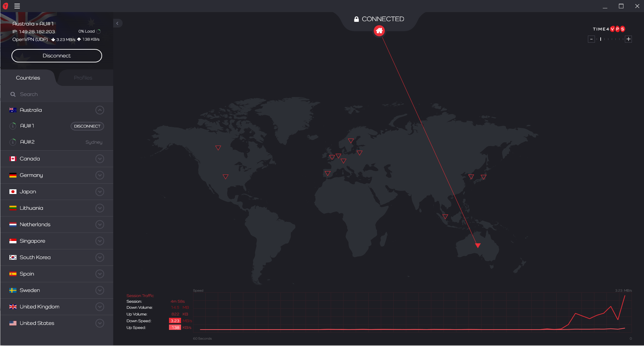This screenshot has width=644, height=346.
Task: Click the Singapore server marker on map
Action: [445, 216]
